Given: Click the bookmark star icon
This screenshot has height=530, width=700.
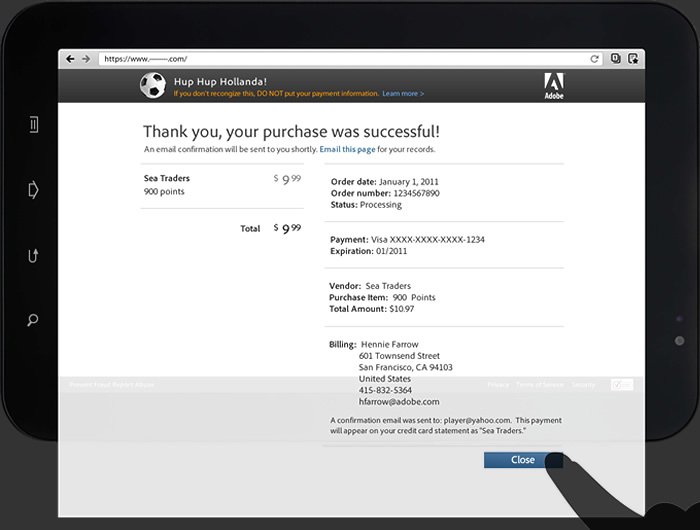Looking at the screenshot, I should click(633, 58).
